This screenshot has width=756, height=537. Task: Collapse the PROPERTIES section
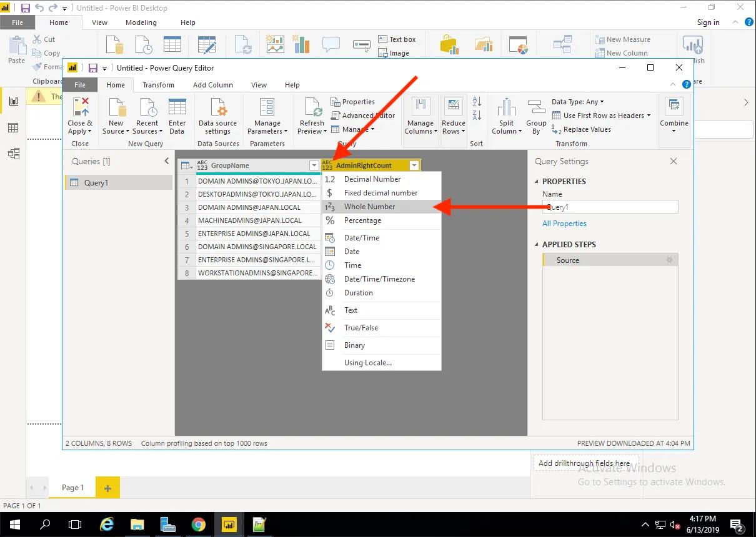coord(536,181)
